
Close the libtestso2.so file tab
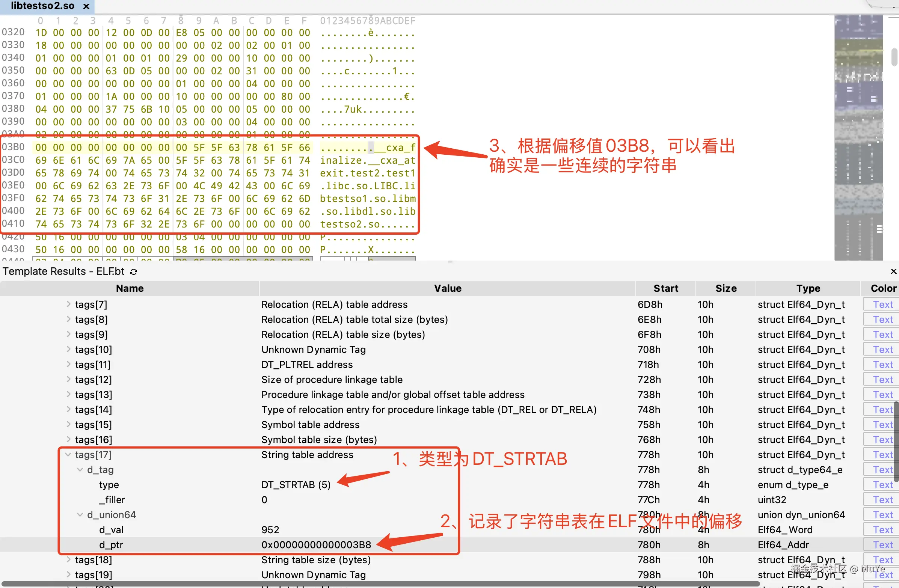click(86, 6)
